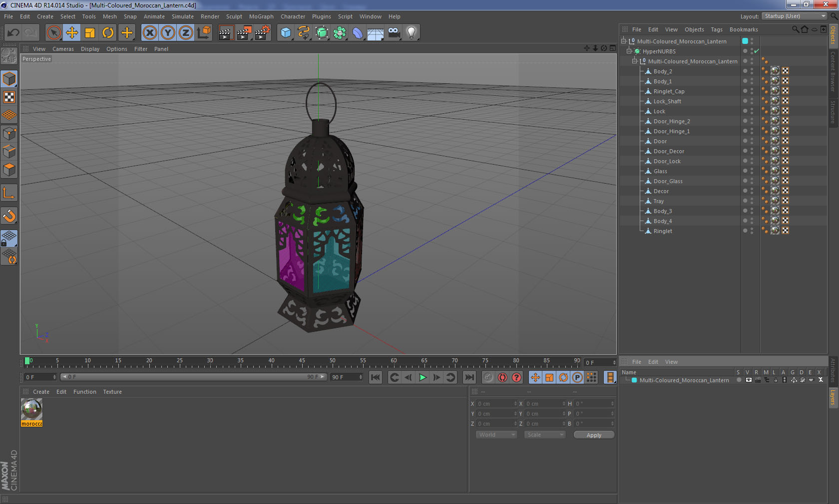
Task: Add a HyperNURBS generator object
Action: pos(322,33)
